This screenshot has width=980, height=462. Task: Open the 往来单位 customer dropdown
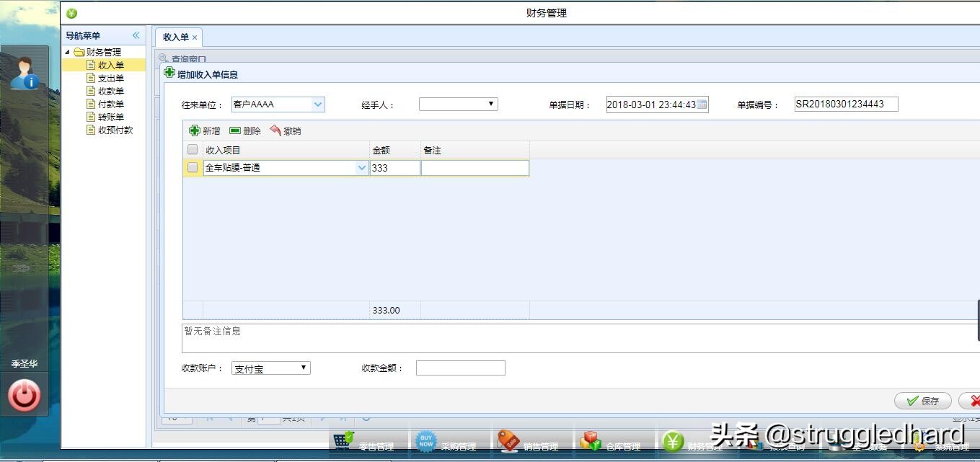click(318, 104)
